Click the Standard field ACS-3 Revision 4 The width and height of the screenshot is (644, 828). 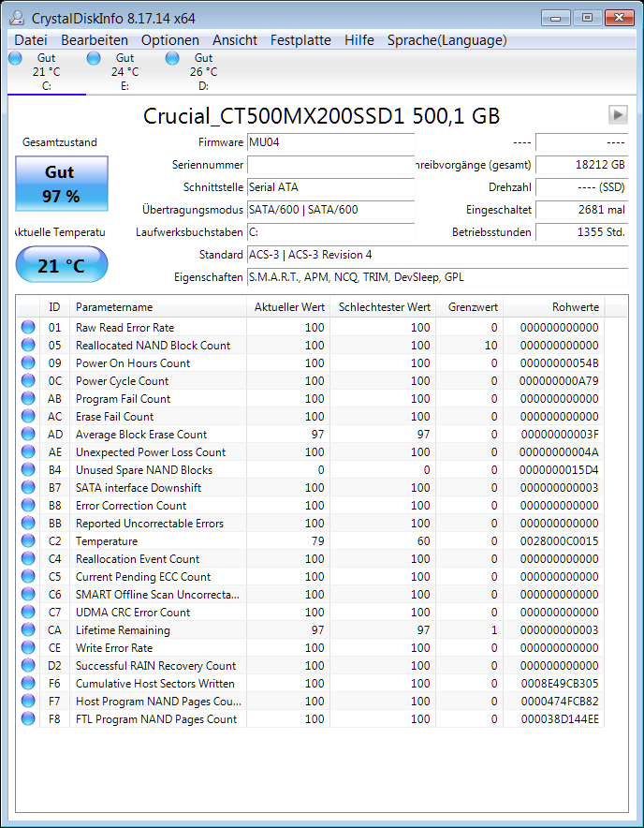(x=438, y=255)
